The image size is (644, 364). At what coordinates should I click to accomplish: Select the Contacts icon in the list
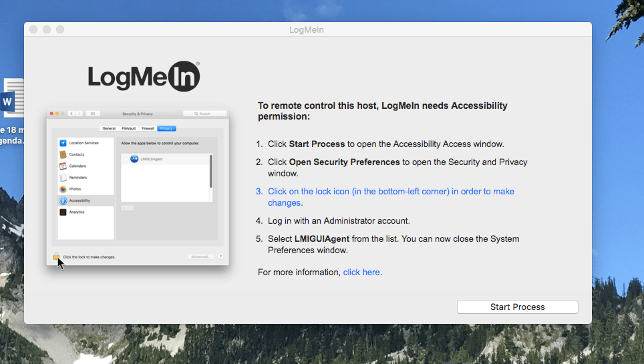click(63, 154)
